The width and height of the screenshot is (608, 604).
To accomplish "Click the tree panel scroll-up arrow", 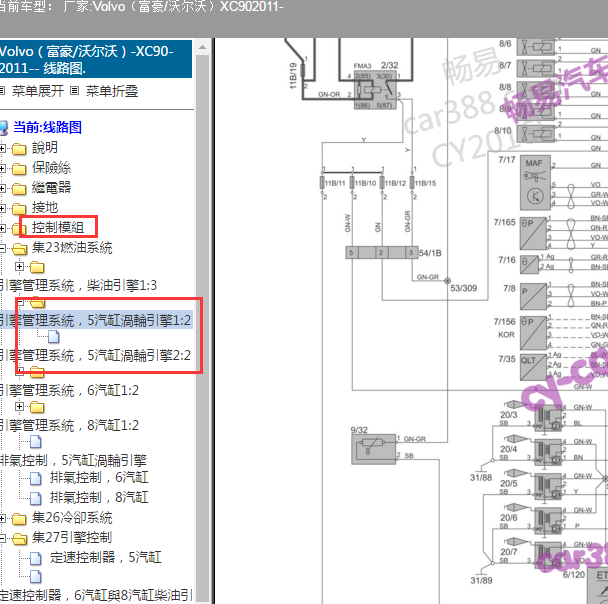I will point(202,47).
